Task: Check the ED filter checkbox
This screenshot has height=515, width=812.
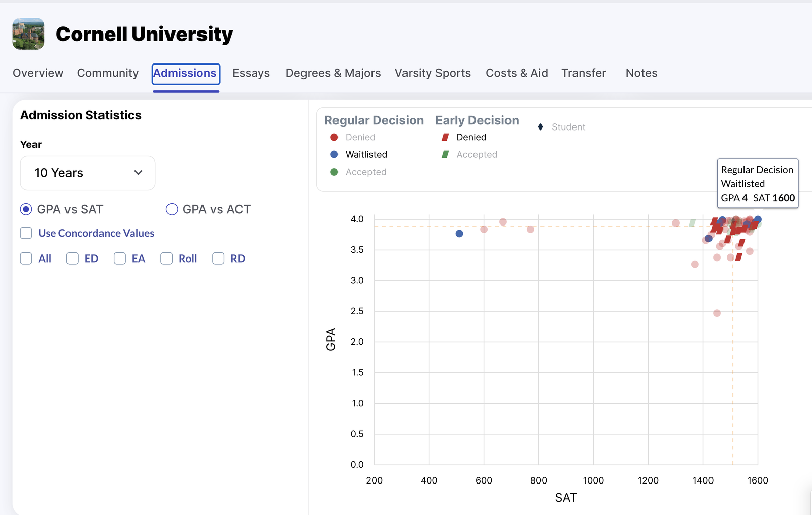Action: point(73,259)
